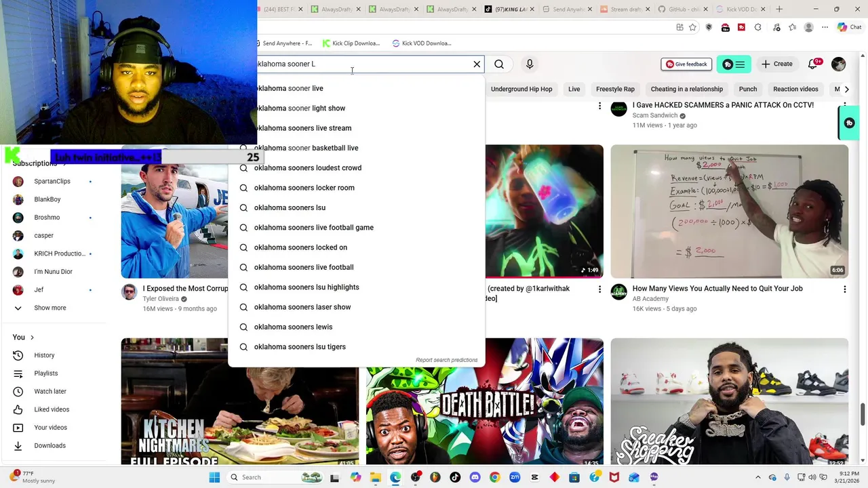Screen dimensions: 868x488
Task: Open Liked videos in sidebar
Action: pyautogui.click(x=52, y=409)
